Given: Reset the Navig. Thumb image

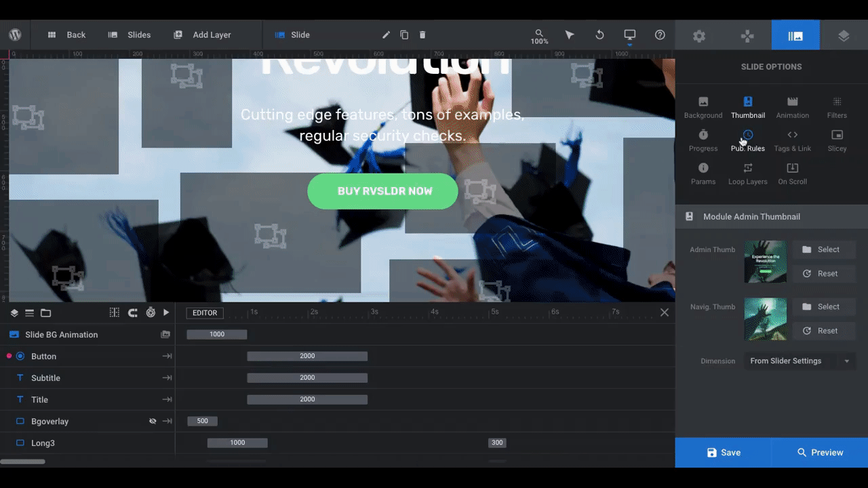Looking at the screenshot, I should coord(824,331).
